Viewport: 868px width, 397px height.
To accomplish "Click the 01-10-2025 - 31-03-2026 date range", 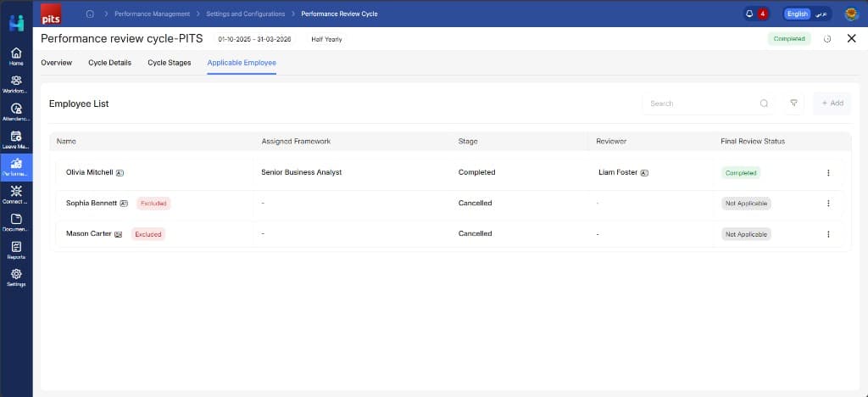I will tap(254, 39).
